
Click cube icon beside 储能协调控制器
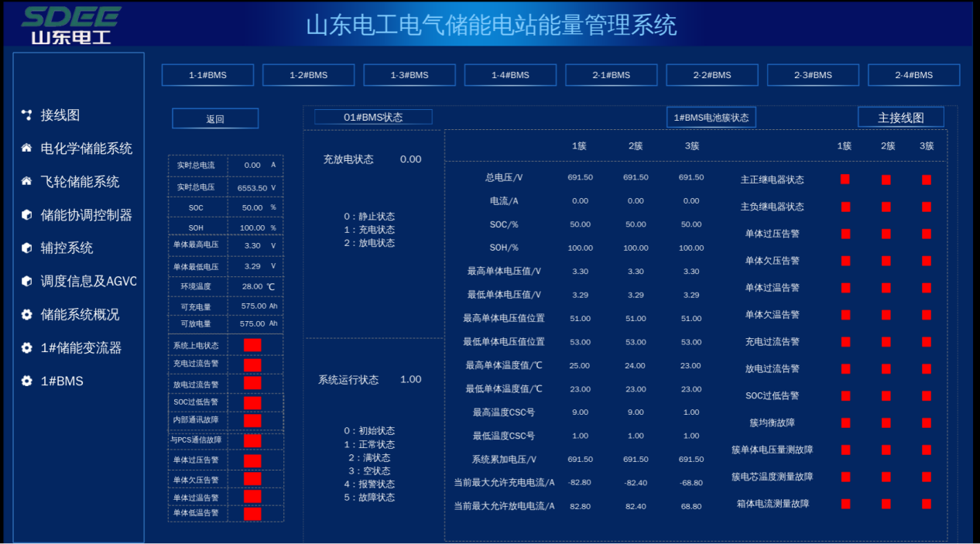[26, 215]
